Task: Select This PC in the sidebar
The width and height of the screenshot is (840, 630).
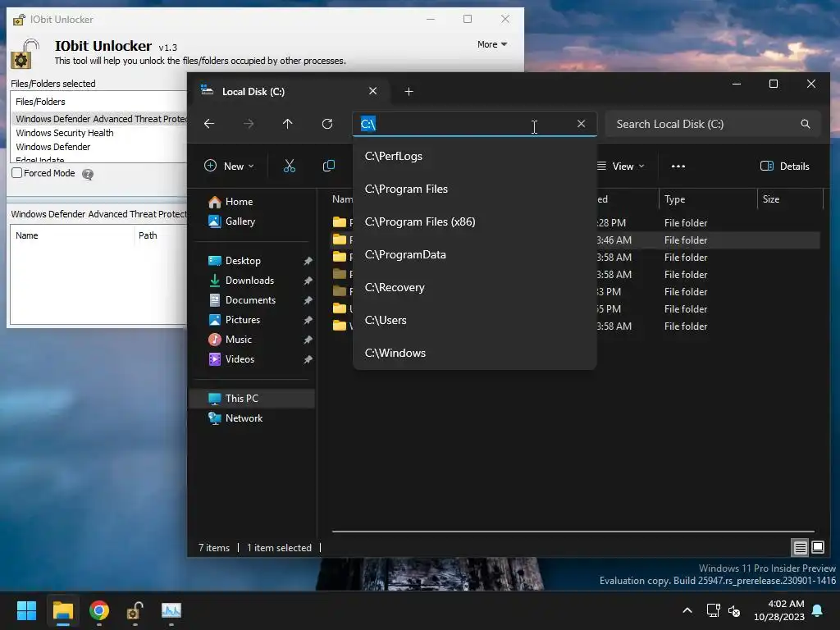Action: click(x=252, y=399)
